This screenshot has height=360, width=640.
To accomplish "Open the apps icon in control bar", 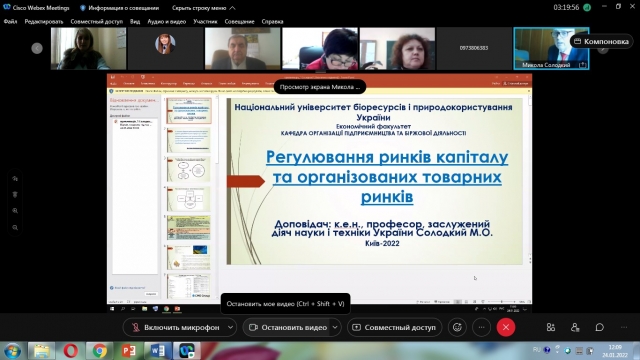I will pos(551,327).
